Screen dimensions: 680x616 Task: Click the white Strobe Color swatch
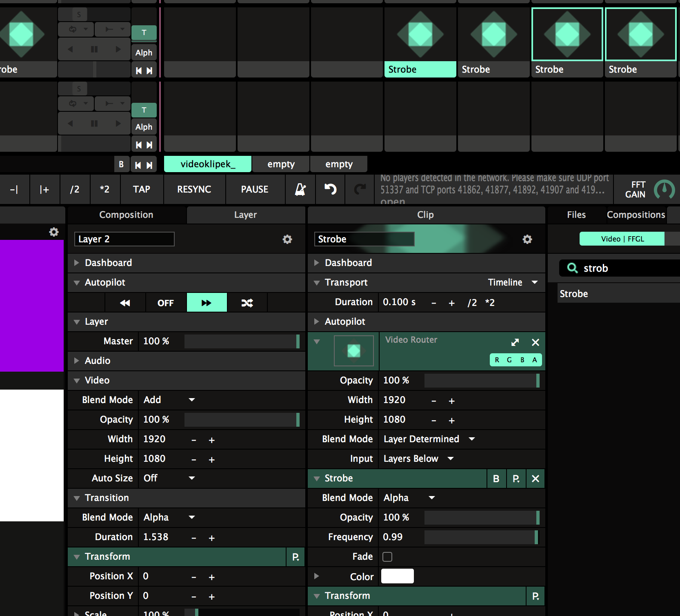point(397,576)
